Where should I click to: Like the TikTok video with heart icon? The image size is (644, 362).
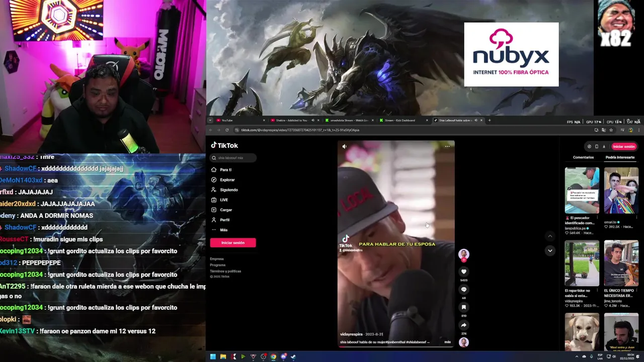(464, 271)
